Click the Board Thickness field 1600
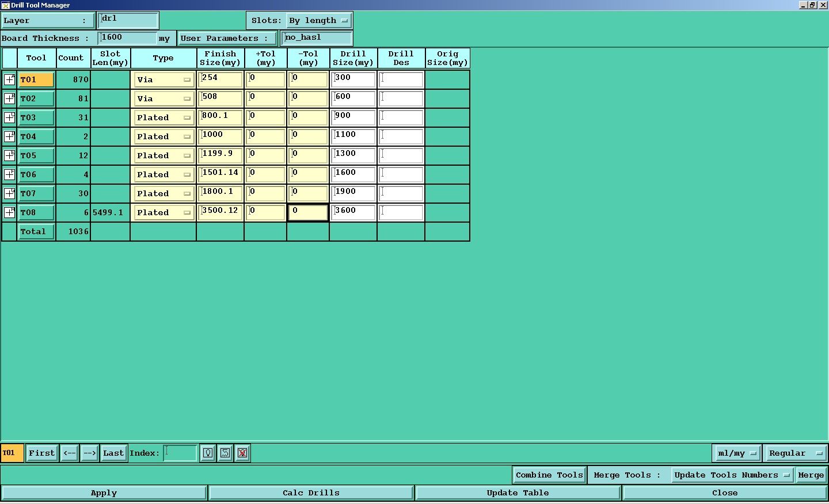Viewport: 829px width, 504px height. point(128,38)
